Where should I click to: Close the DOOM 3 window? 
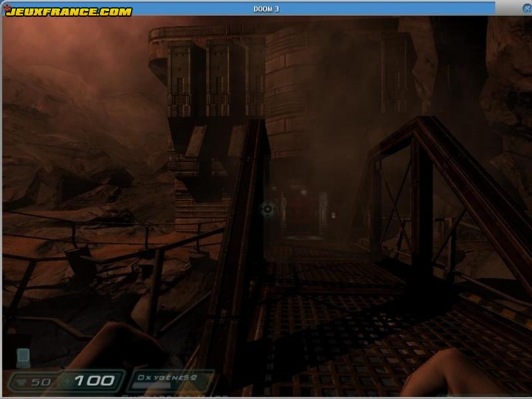click(x=527, y=8)
